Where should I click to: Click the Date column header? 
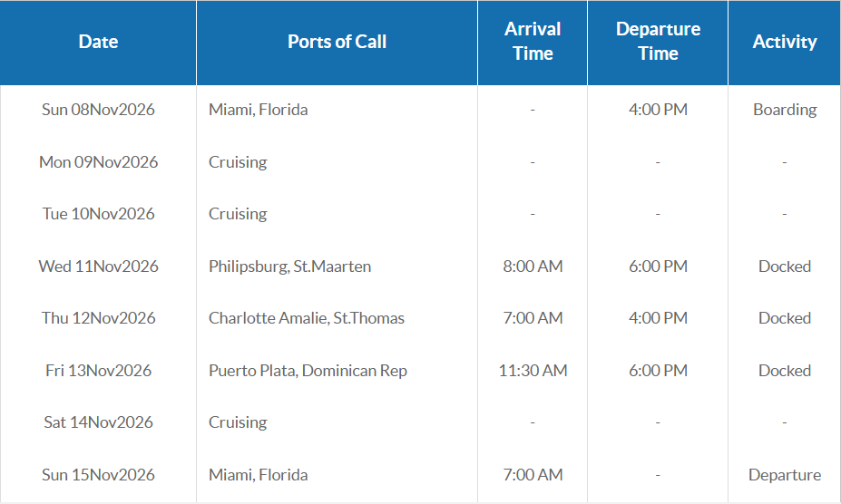pos(98,42)
